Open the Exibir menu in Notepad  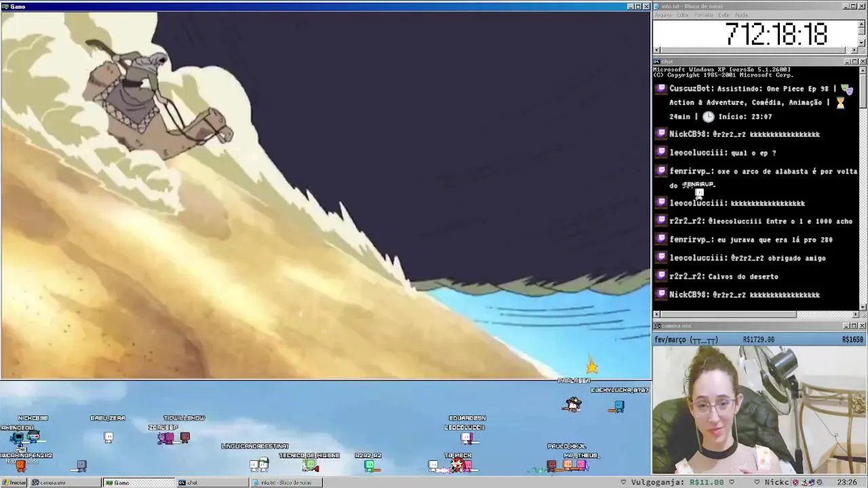point(724,15)
